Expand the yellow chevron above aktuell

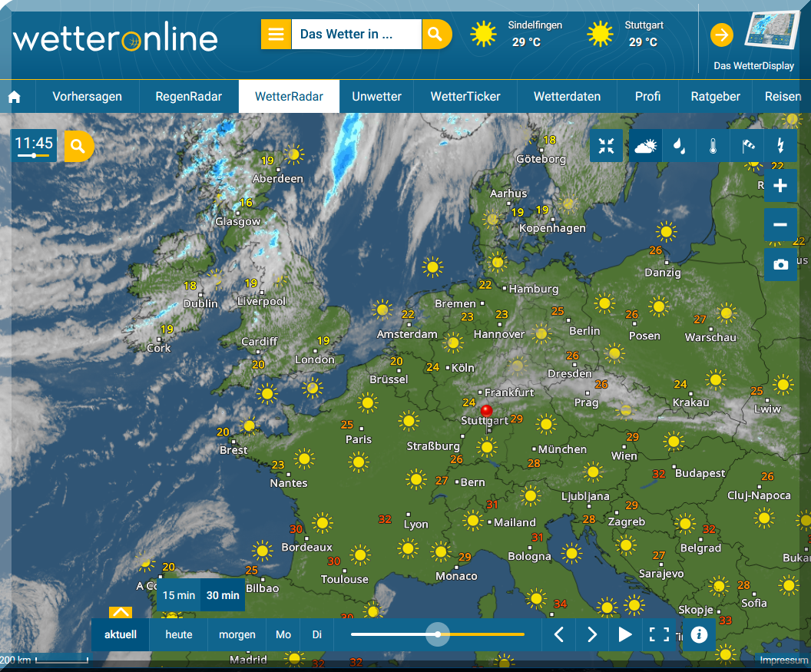coord(121,612)
